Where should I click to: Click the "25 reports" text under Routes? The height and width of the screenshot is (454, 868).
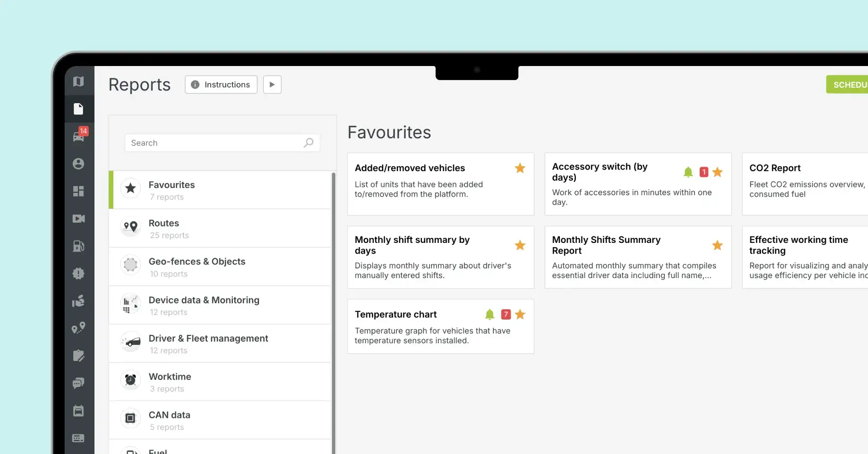click(169, 235)
